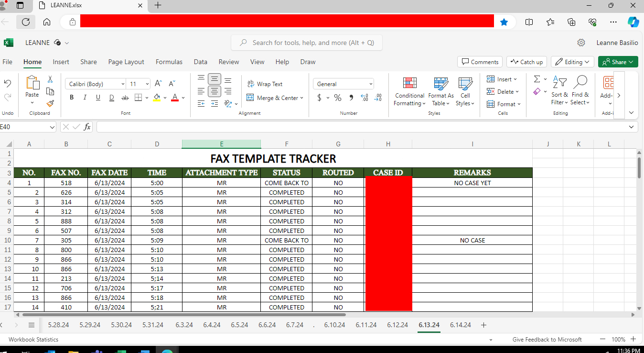Toggle Center horizontal text alignment
Viewport: 644px width, 353px height.
point(215,91)
